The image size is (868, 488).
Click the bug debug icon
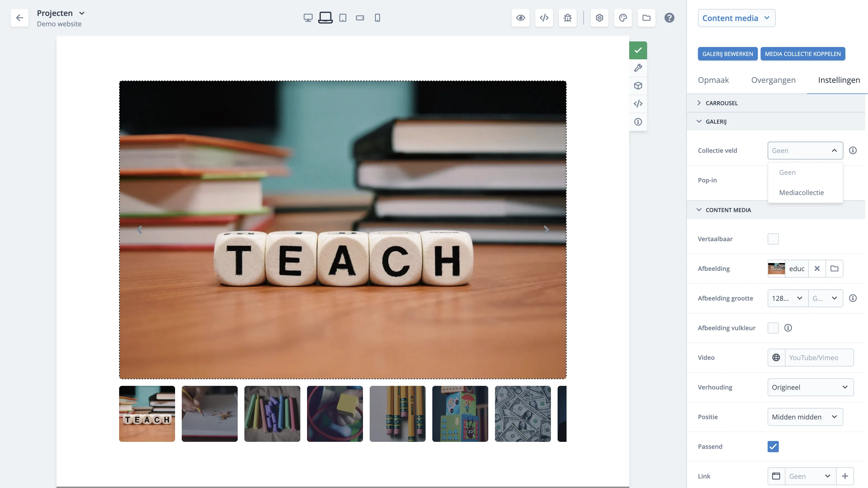pos(567,18)
